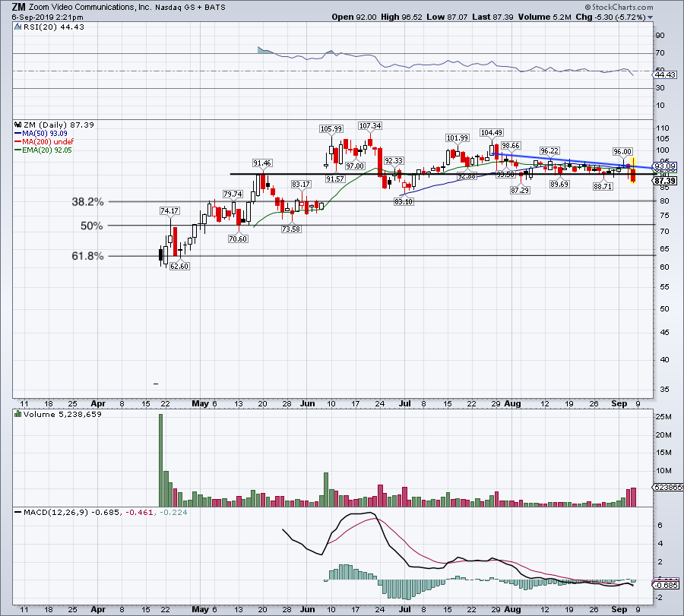The width and height of the screenshot is (684, 616).
Task: Click the 91.57 price label
Action: 334,178
